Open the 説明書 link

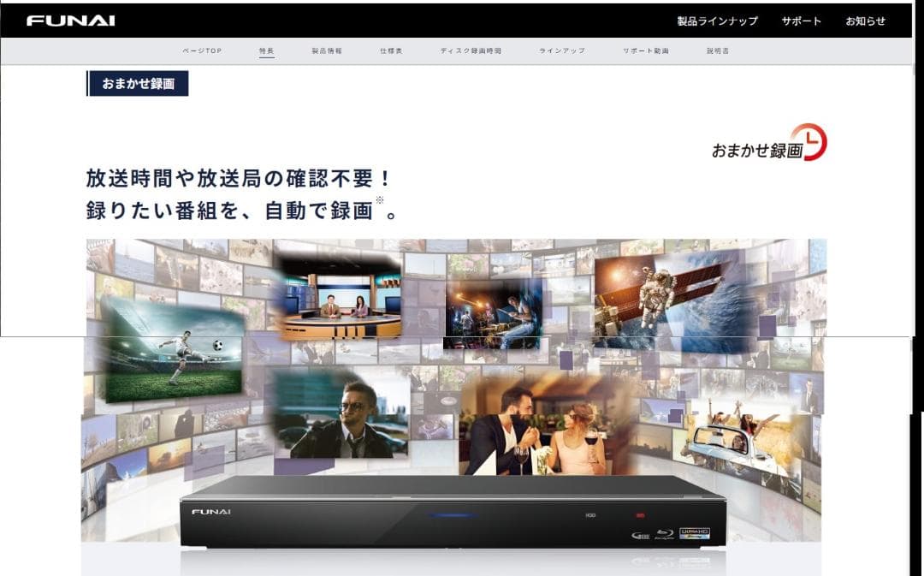718,51
